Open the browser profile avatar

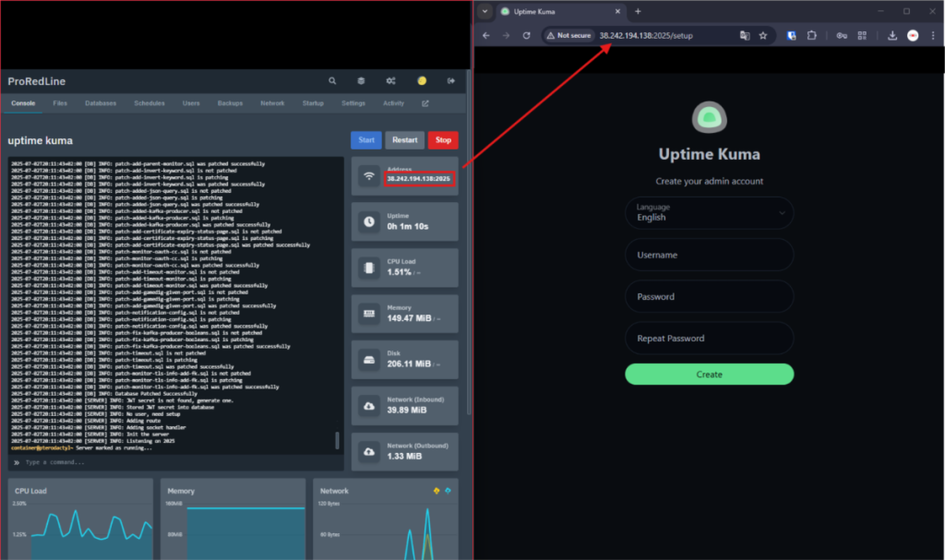913,36
